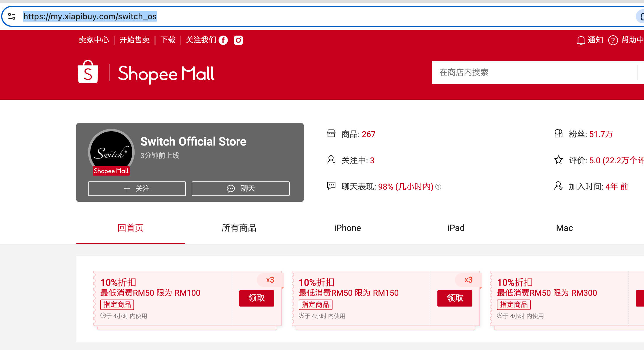Image resolution: width=644 pixels, height=350 pixels.
Task: Click the 指定商品 tag on RM100 voucher
Action: click(x=117, y=305)
